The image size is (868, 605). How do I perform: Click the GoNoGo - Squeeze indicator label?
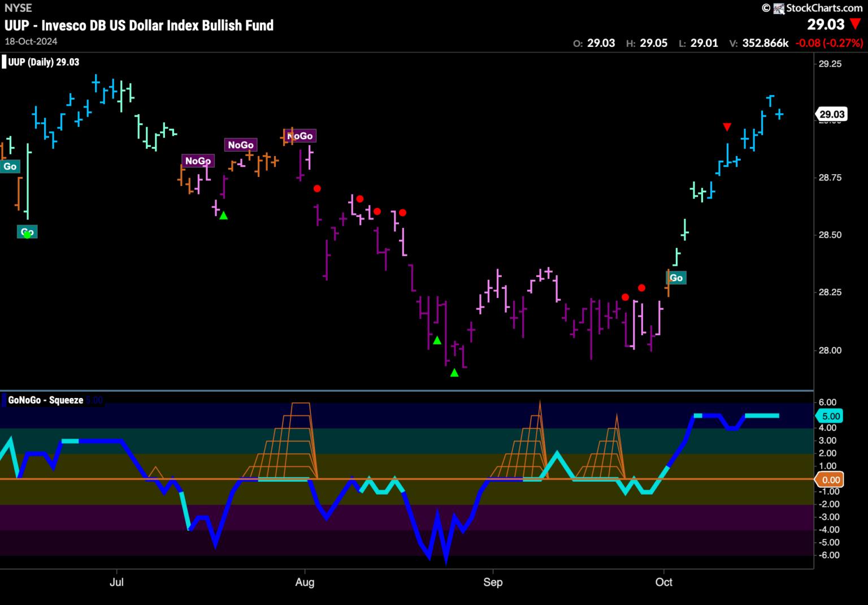[x=45, y=400]
